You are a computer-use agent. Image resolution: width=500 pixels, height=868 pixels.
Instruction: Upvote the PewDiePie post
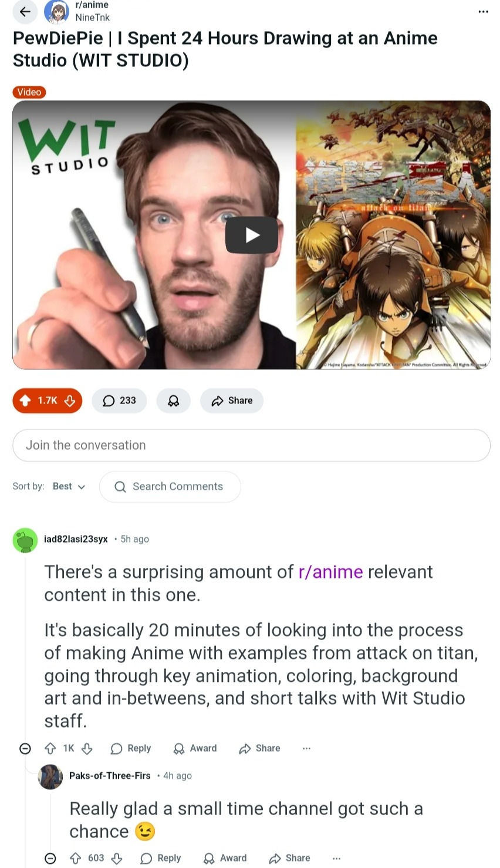coord(25,401)
